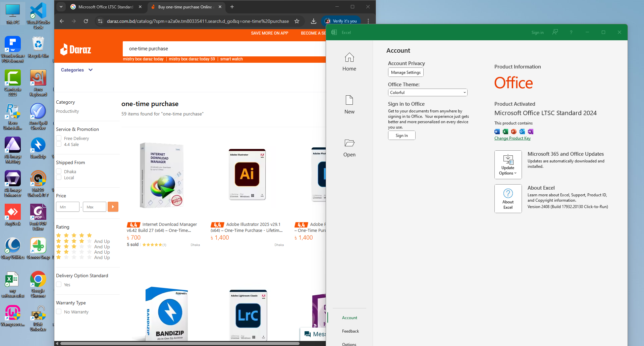The height and width of the screenshot is (346, 644).
Task: Open Recycle Bin desktop icon
Action: 38,47
